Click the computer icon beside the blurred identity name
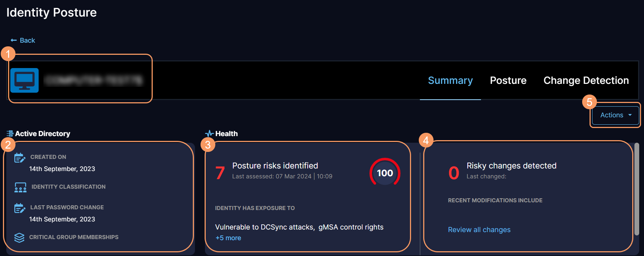 pos(24,80)
